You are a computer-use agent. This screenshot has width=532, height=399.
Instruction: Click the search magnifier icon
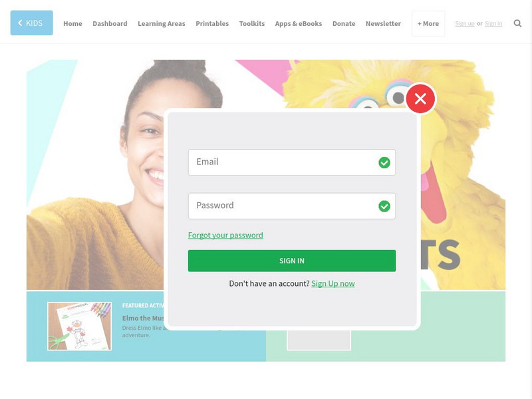click(517, 23)
